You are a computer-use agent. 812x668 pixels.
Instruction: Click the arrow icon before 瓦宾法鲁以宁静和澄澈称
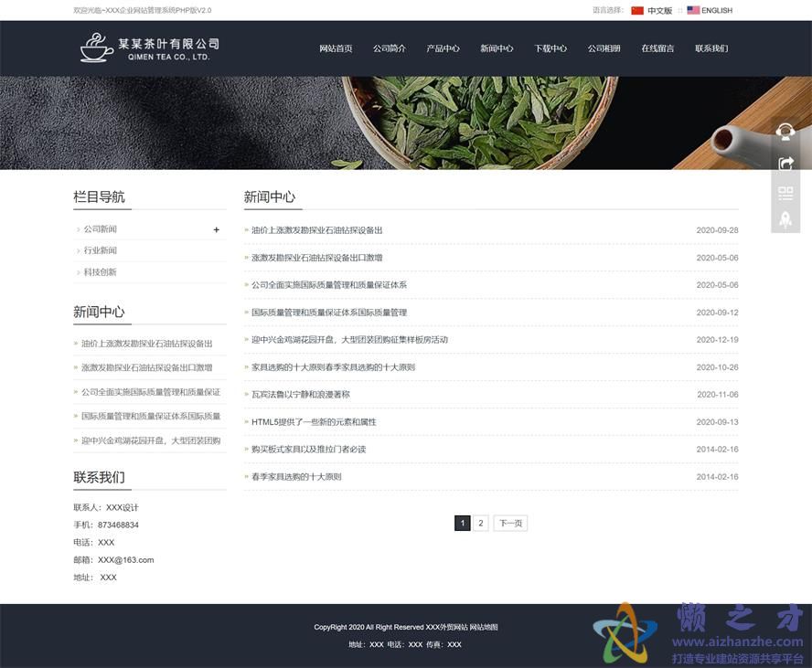246,395
